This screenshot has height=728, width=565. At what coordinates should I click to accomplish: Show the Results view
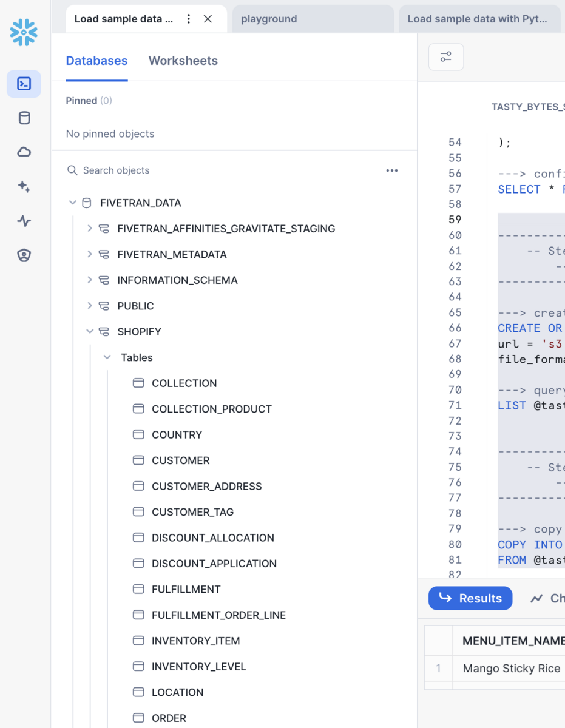(x=470, y=598)
